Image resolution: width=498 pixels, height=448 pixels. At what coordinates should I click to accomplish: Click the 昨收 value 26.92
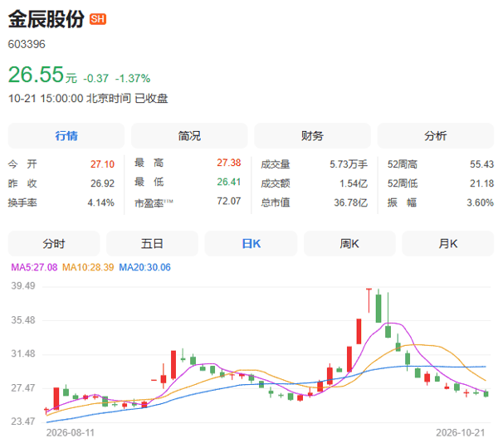pyautogui.click(x=102, y=183)
